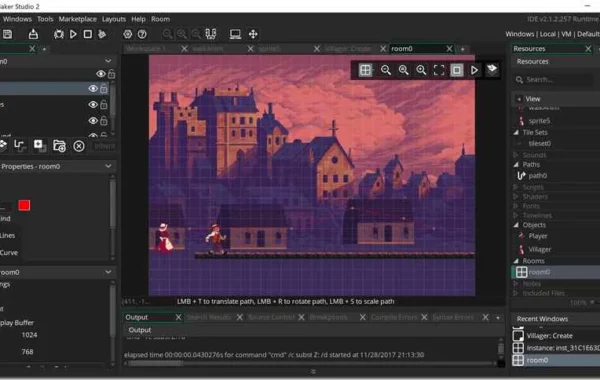600x380 pixels.
Task: Collapse the Properties - room0 panel chevron
Action: click(108, 166)
